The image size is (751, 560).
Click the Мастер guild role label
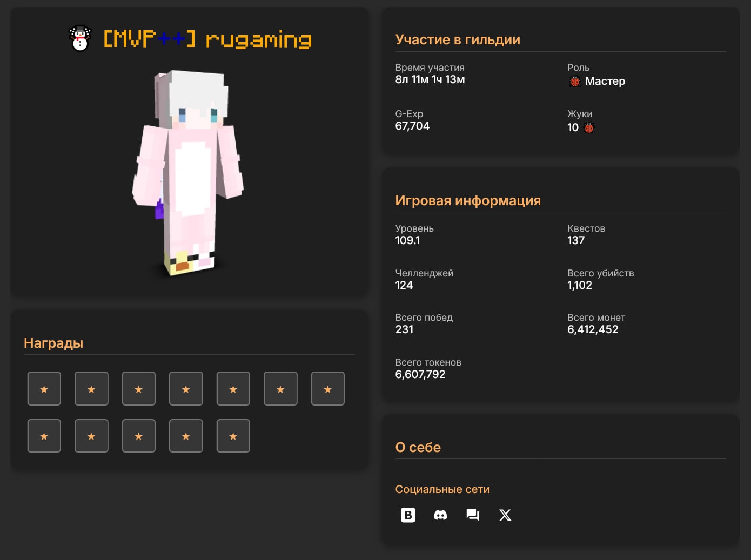point(605,82)
